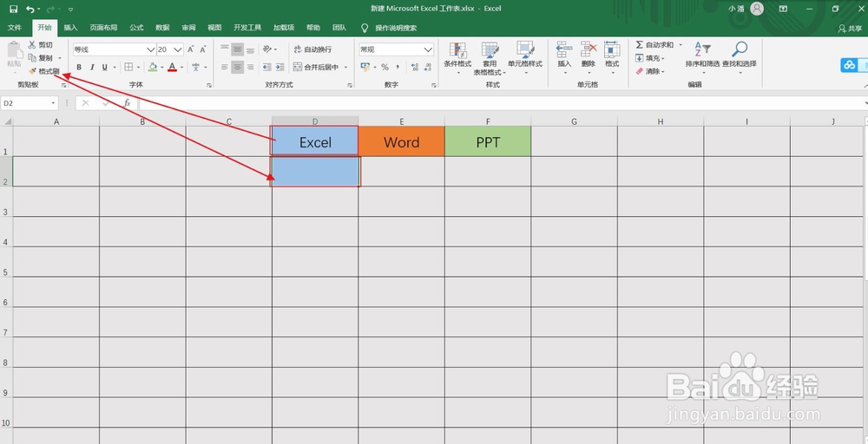The width and height of the screenshot is (868, 444).
Task: Open number format dropdown (常规)
Action: tap(428, 49)
